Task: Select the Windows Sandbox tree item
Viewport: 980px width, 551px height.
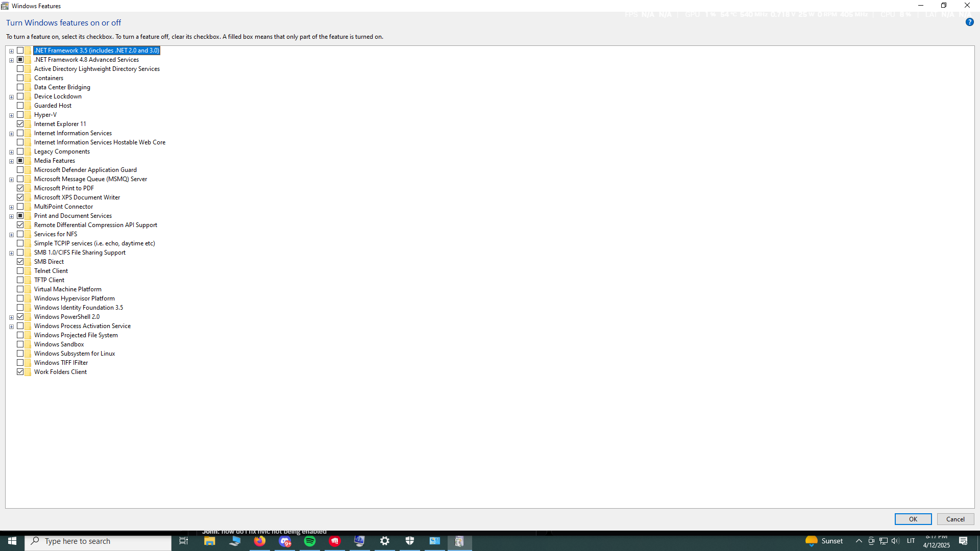Action: point(59,344)
